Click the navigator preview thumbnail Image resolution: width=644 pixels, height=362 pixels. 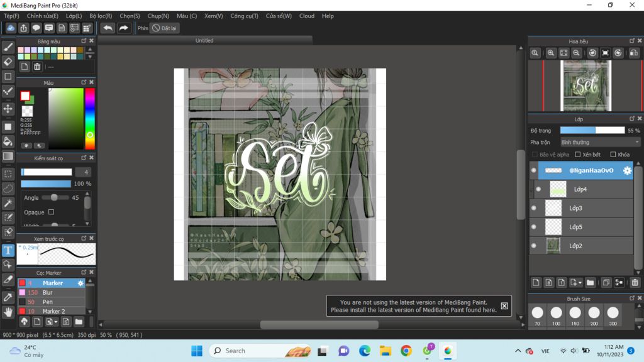click(586, 85)
